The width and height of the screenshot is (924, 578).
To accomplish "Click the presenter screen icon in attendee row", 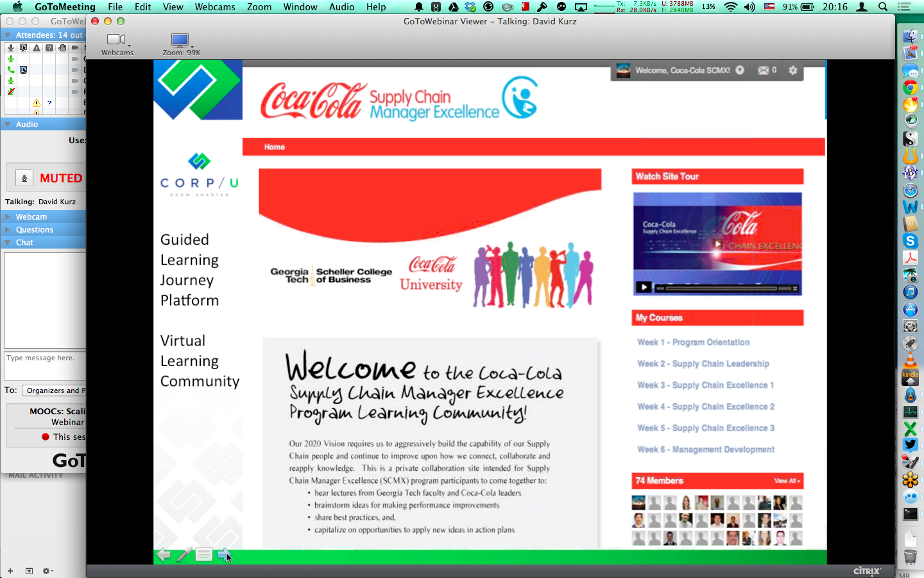I will [x=24, y=70].
